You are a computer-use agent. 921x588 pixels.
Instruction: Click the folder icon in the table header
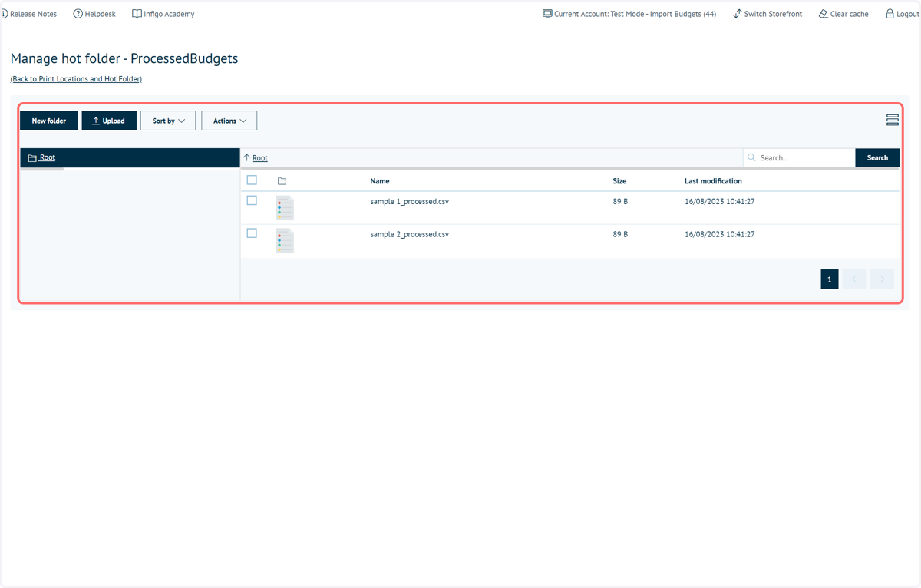point(282,181)
